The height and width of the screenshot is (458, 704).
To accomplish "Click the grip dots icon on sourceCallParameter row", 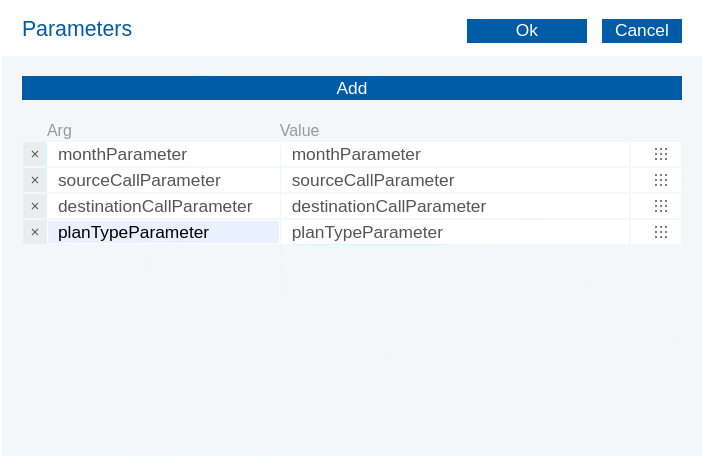I will (660, 180).
